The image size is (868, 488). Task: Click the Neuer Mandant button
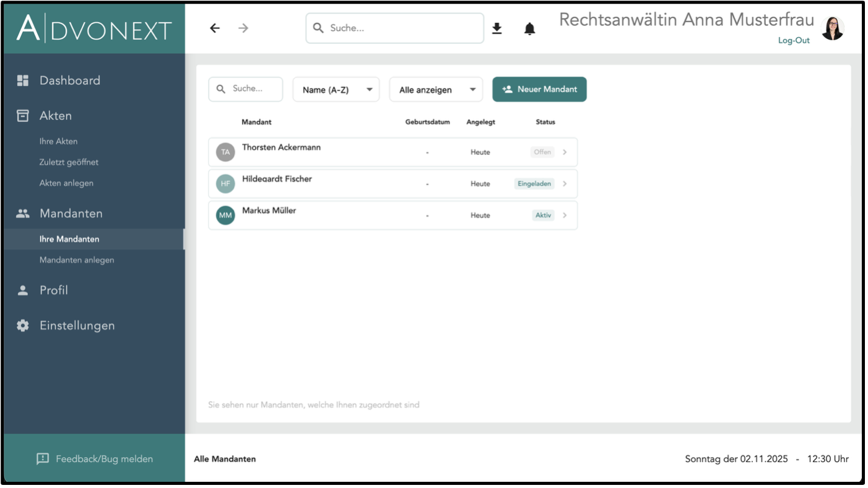pos(539,89)
